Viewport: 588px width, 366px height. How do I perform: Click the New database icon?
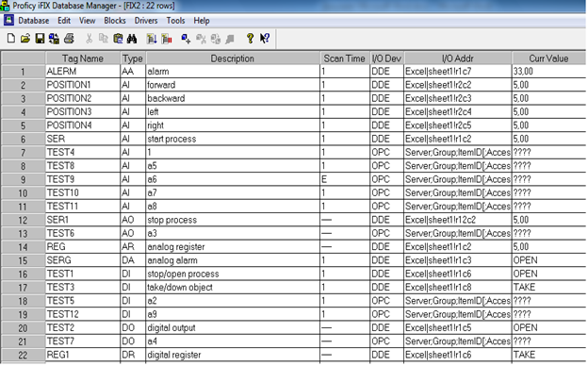[x=11, y=39]
